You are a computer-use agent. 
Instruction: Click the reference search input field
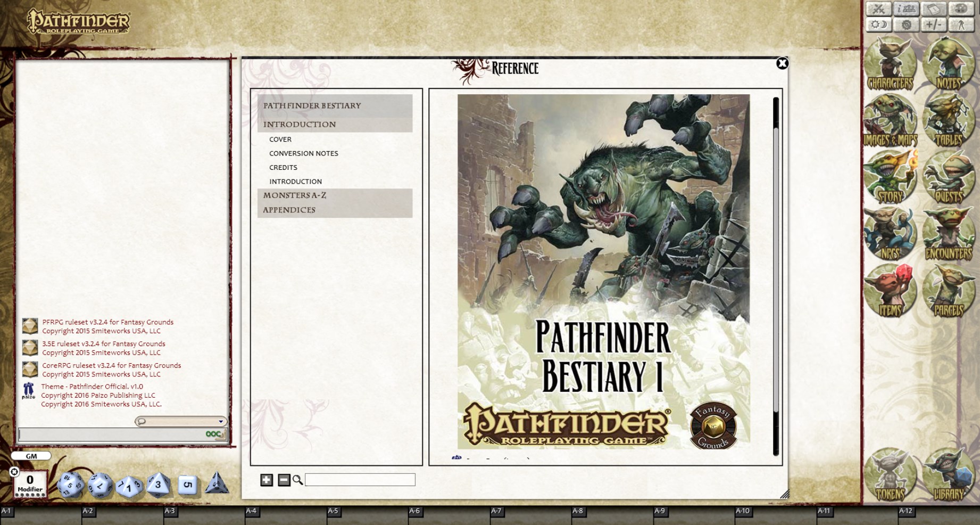pyautogui.click(x=360, y=480)
